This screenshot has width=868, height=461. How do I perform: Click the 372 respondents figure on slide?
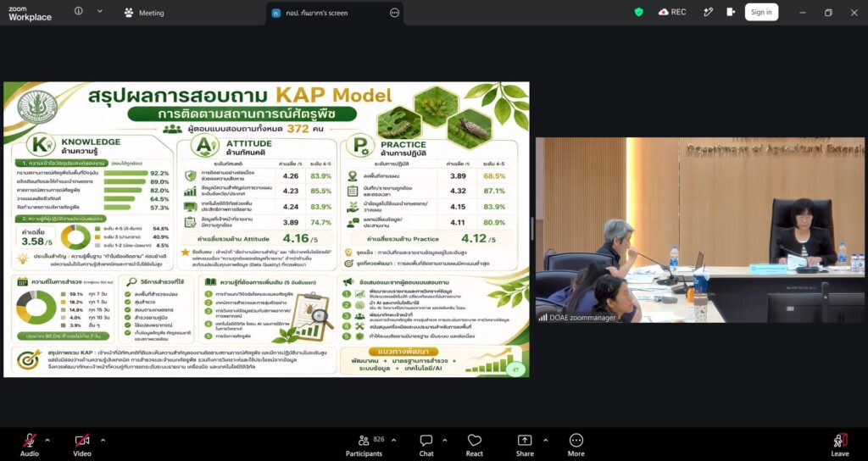point(298,129)
